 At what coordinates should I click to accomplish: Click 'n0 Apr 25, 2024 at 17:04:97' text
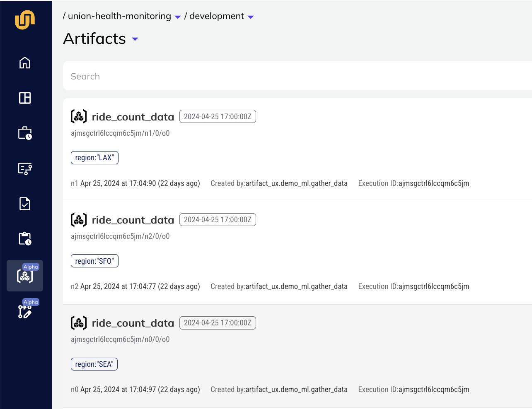point(135,389)
